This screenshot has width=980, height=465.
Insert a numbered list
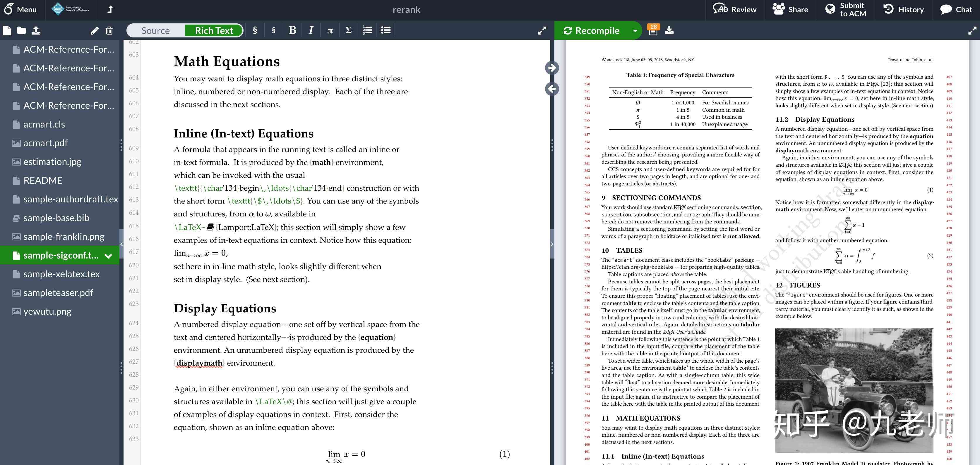point(367,30)
